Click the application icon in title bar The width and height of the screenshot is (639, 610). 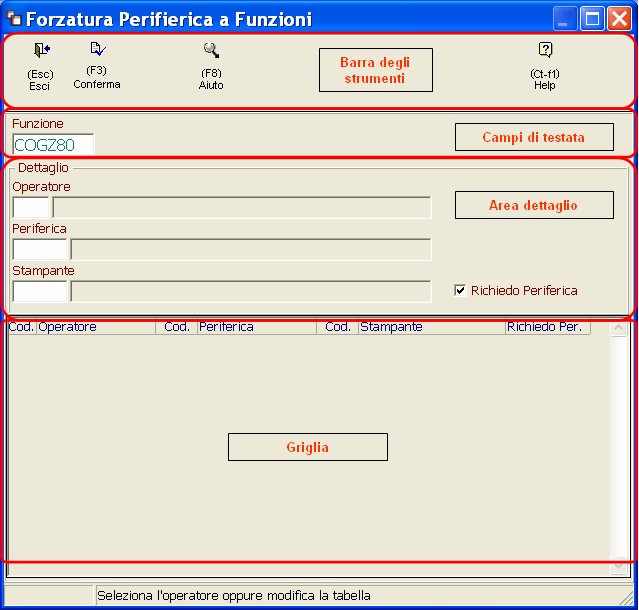tap(14, 18)
